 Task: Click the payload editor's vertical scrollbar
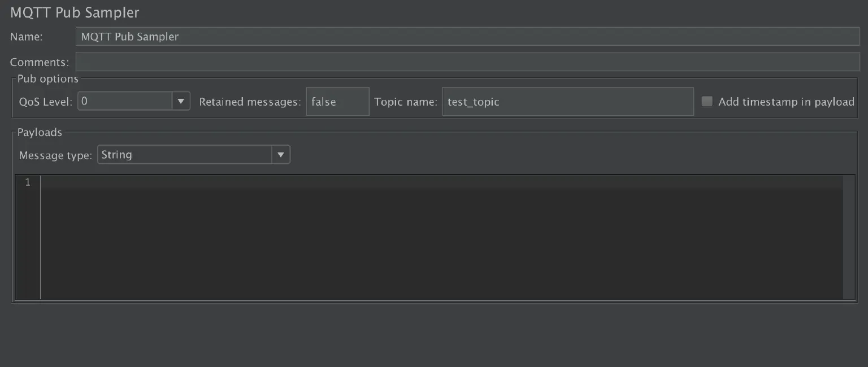click(849, 237)
